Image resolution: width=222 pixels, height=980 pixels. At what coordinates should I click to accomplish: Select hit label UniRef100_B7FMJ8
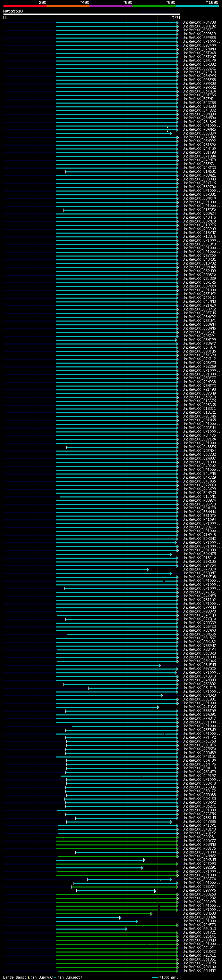coord(199,72)
